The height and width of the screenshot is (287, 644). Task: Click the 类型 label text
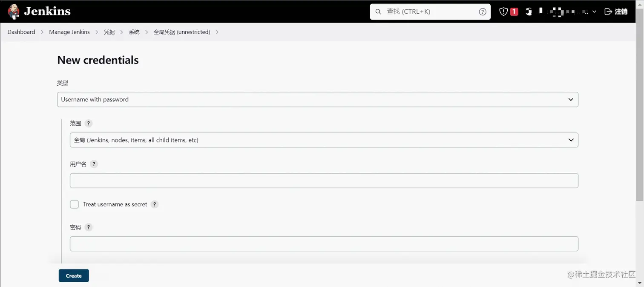tap(63, 83)
